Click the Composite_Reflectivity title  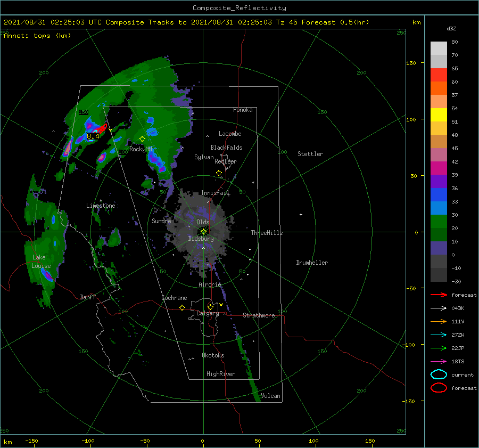coord(239,8)
